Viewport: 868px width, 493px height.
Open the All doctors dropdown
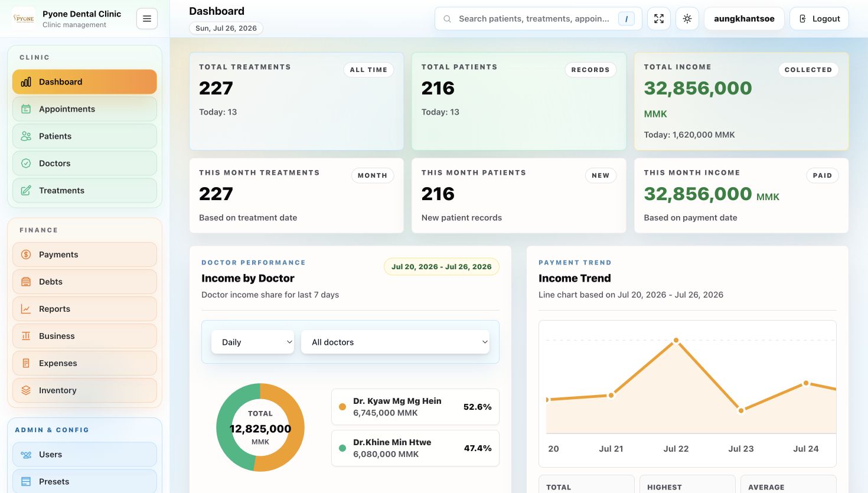click(x=396, y=342)
